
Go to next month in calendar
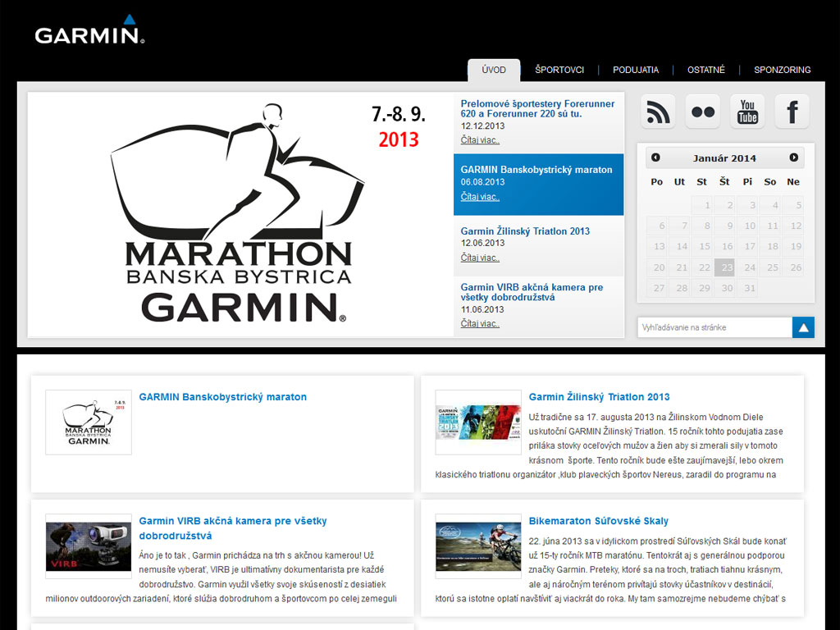coord(794,157)
